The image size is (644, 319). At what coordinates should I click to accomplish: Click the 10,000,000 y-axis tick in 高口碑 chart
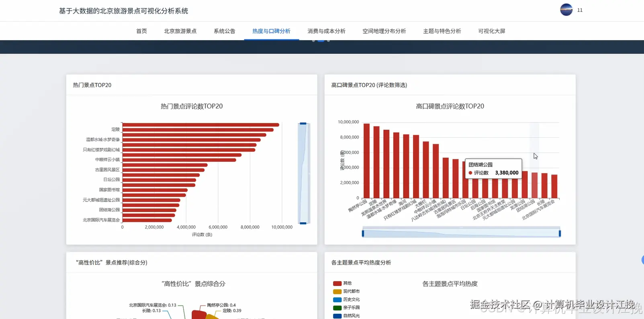point(348,122)
